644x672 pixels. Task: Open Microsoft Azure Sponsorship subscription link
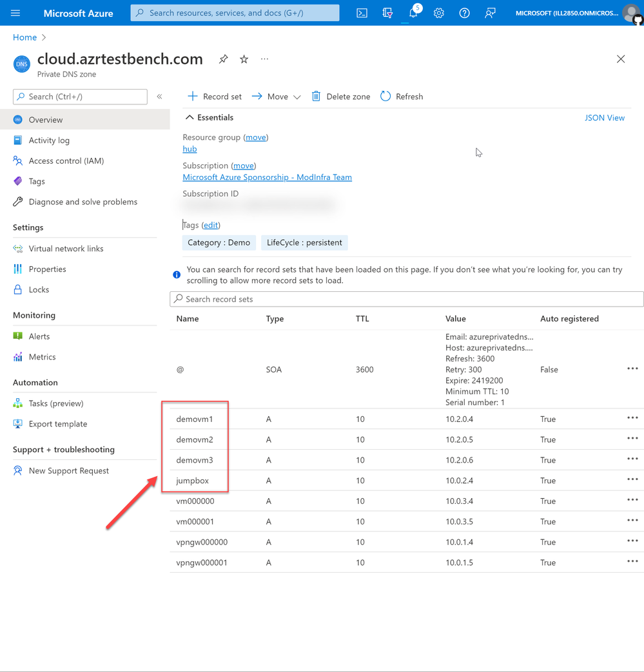tap(267, 177)
